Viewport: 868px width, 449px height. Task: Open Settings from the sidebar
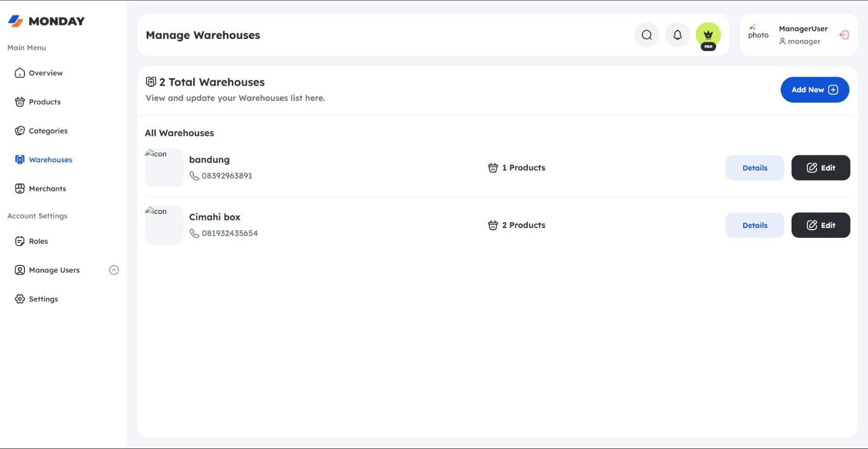pos(36,299)
